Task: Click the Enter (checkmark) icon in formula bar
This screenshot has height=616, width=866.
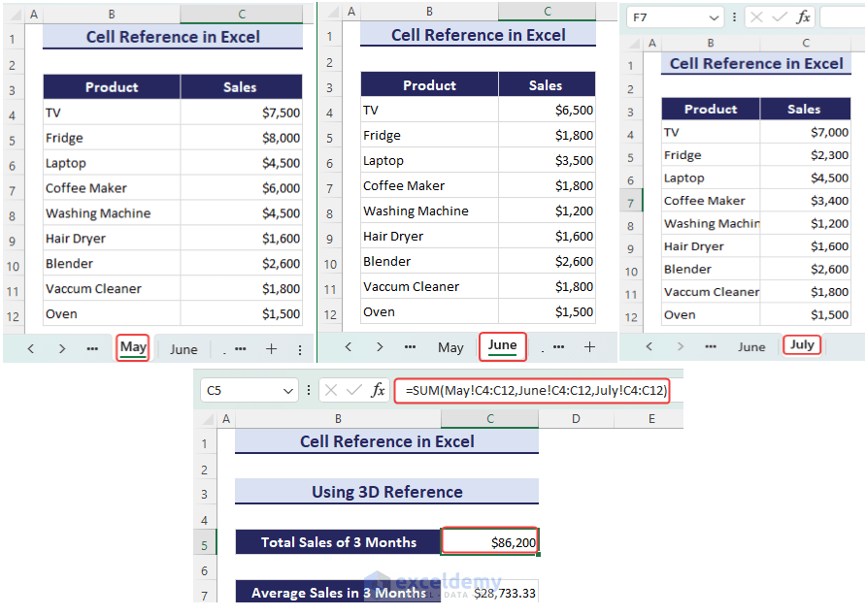Action: click(x=778, y=17)
